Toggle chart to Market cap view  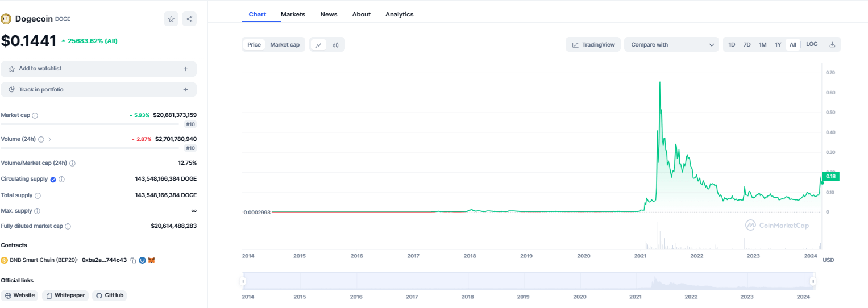(285, 45)
